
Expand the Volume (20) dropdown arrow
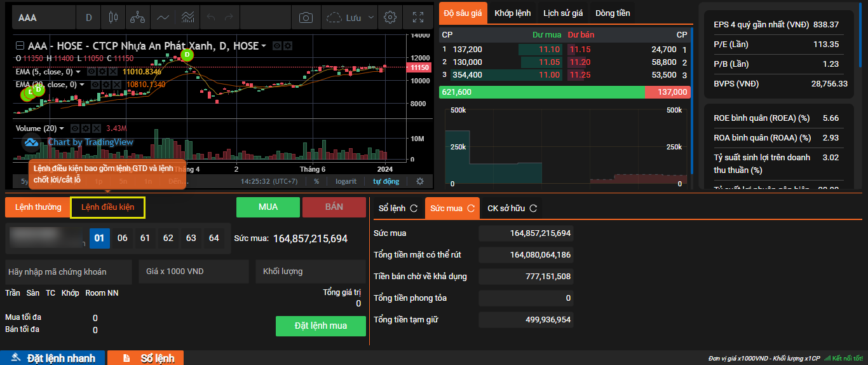click(x=62, y=128)
